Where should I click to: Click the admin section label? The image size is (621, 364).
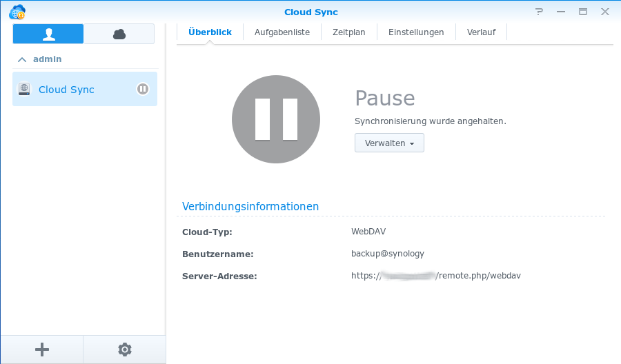tap(47, 59)
